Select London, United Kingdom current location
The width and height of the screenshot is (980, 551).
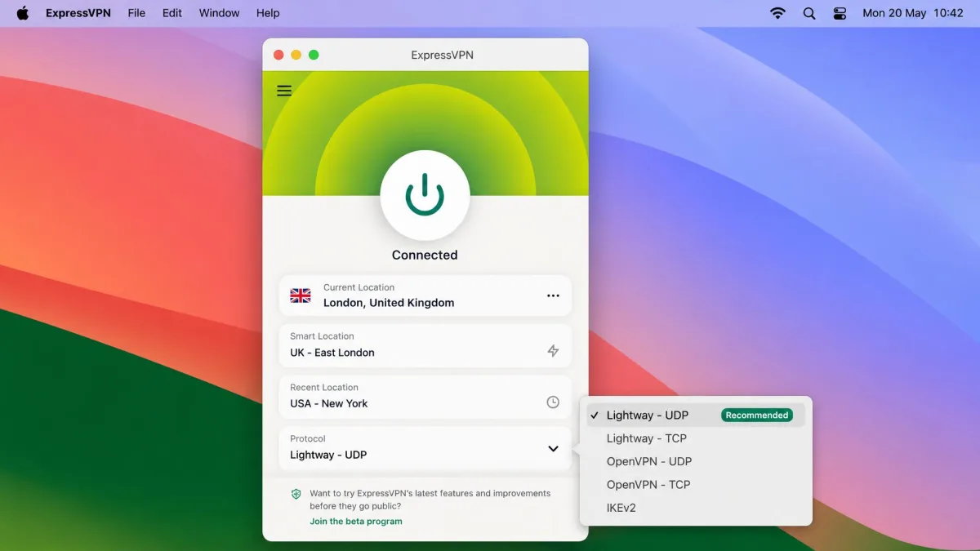[425, 295]
